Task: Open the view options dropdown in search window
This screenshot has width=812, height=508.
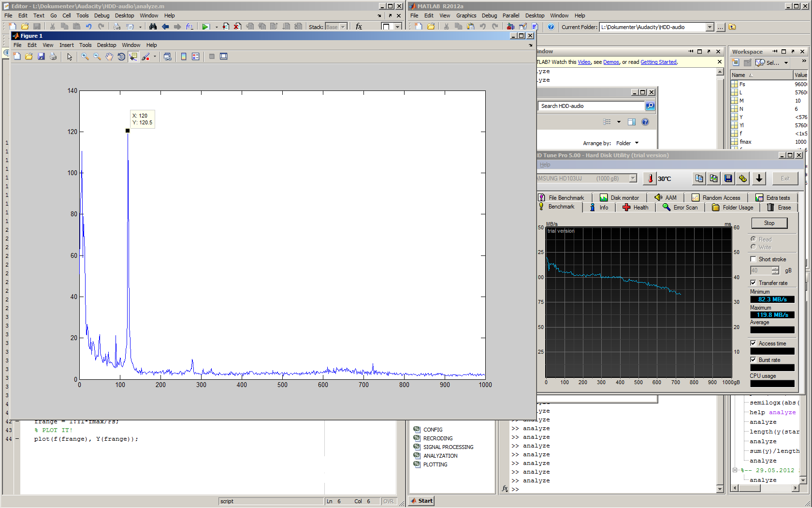Action: coord(619,122)
